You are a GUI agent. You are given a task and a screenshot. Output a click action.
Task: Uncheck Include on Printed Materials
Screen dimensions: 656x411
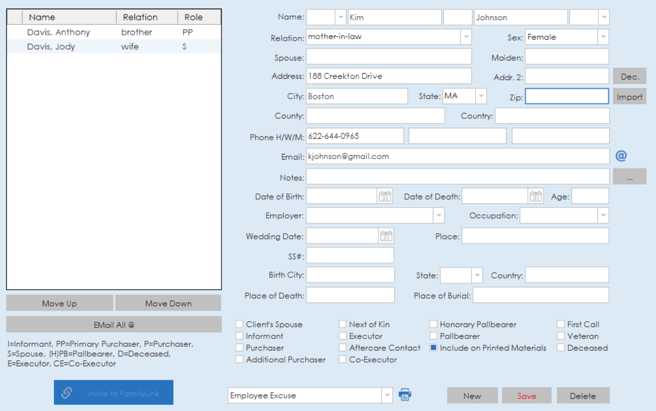(434, 348)
